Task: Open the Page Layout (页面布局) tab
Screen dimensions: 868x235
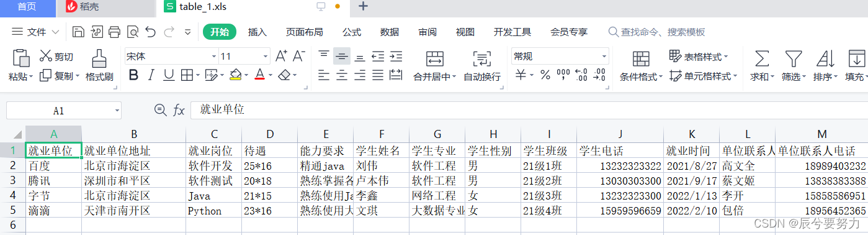Action: tap(304, 32)
